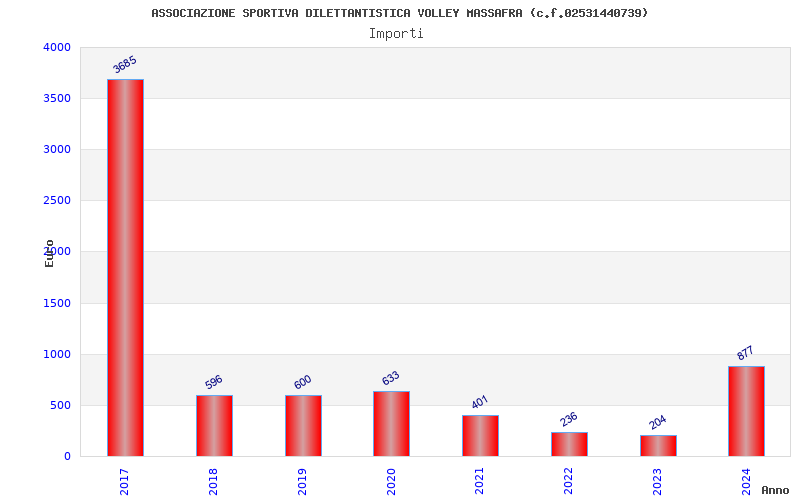Click the 2019 bar in the chart
This screenshot has height=500, width=800.
pyautogui.click(x=303, y=426)
